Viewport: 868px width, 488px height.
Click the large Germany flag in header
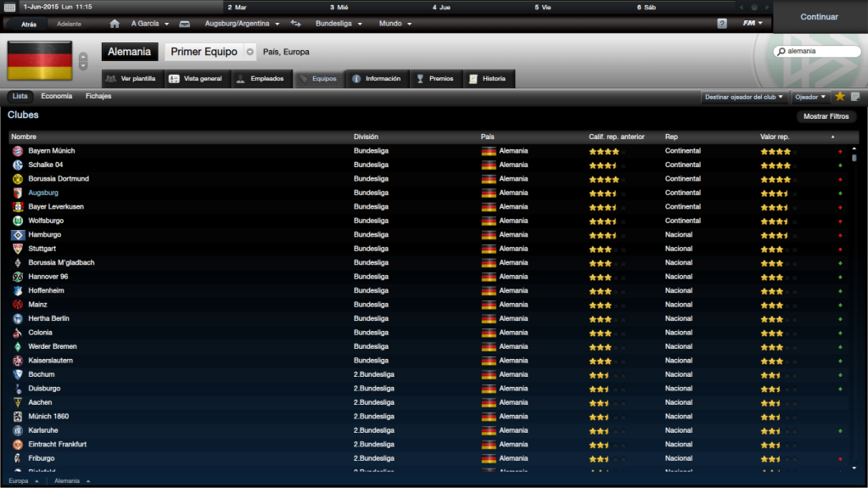tap(39, 60)
